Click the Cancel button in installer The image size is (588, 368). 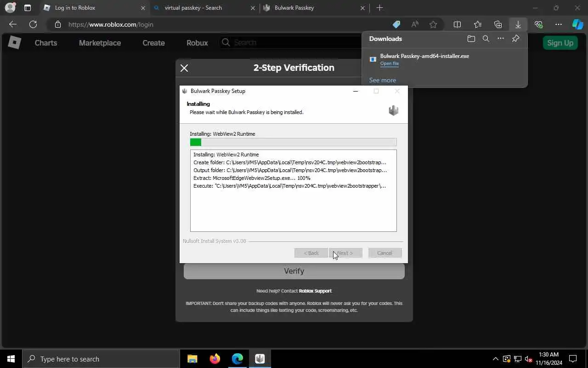point(385,253)
